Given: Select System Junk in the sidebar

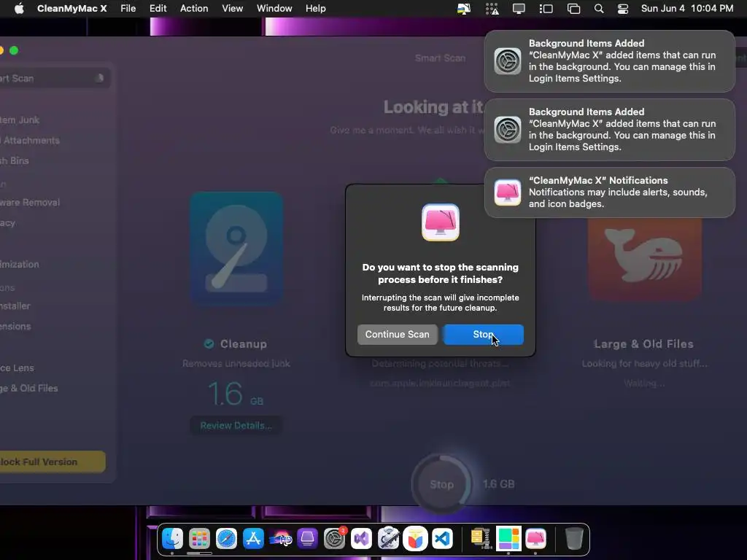Looking at the screenshot, I should pyautogui.click(x=20, y=120).
